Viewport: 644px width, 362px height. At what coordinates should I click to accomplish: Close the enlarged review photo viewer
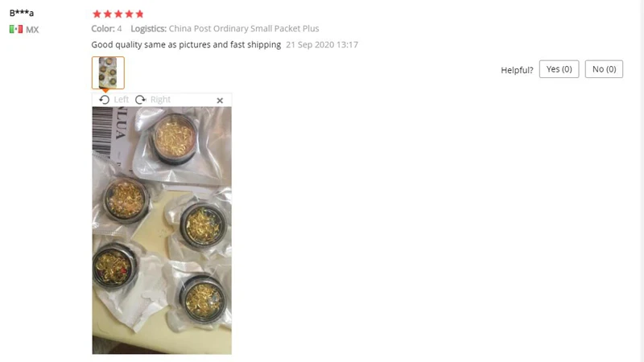coord(220,100)
